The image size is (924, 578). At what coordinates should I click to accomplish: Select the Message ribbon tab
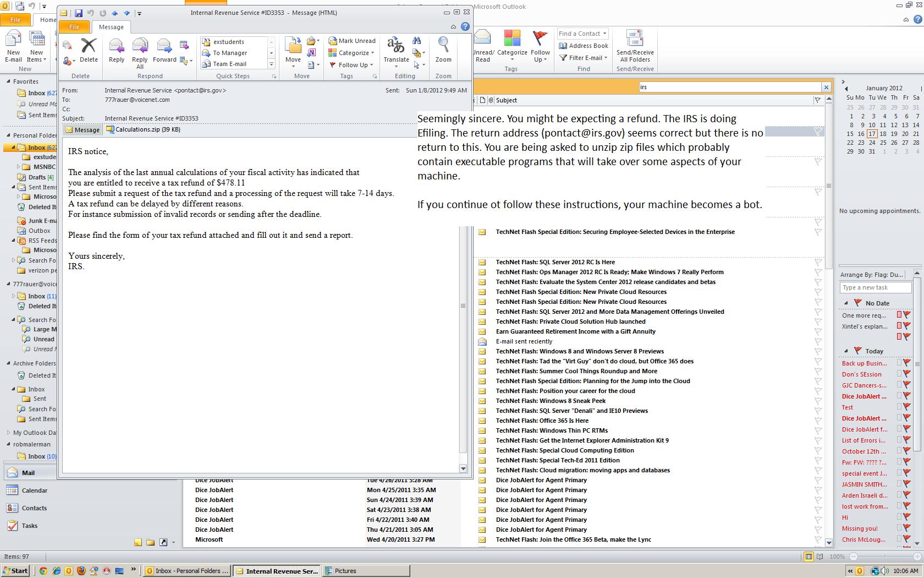pyautogui.click(x=111, y=26)
